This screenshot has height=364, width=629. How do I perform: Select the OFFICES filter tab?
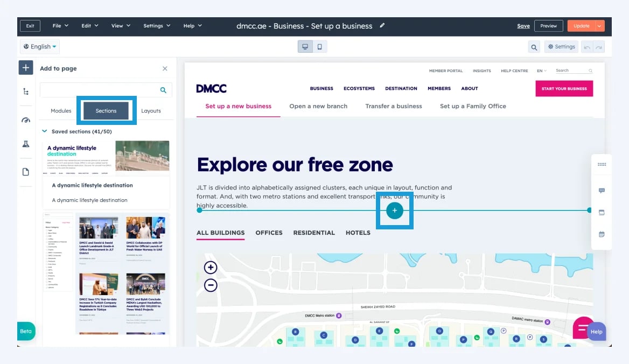click(x=269, y=233)
